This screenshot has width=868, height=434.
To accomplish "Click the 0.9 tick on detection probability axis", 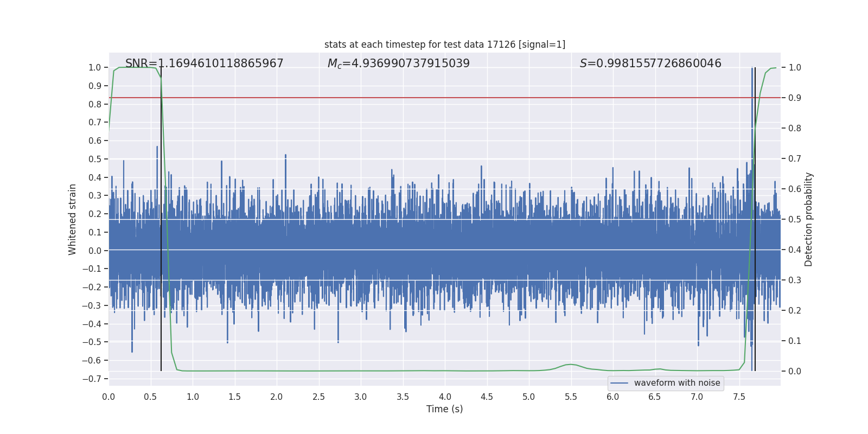I will (x=795, y=98).
